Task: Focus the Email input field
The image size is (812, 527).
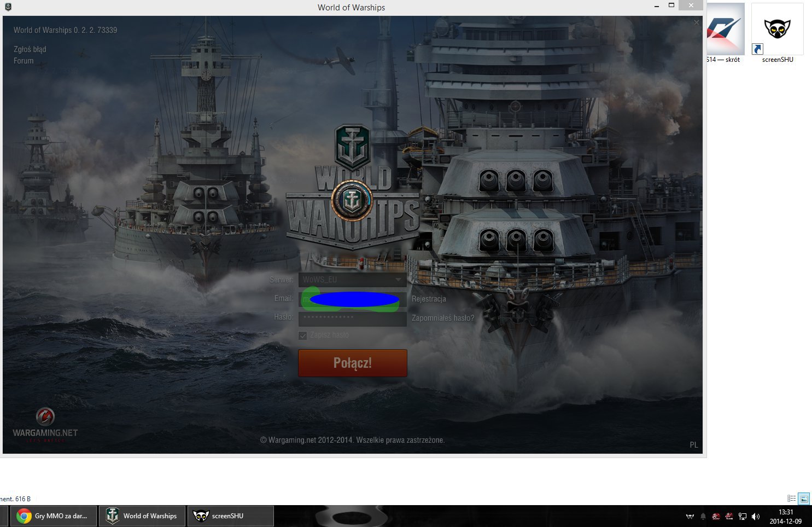Action: coord(353,299)
